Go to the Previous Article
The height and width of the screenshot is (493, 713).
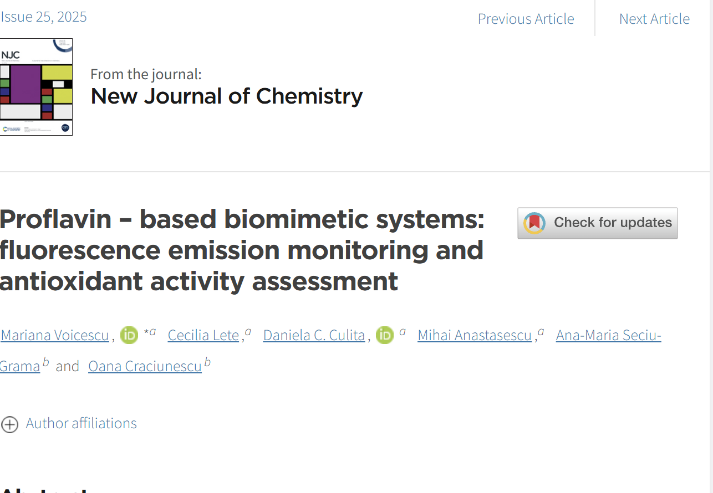point(525,18)
